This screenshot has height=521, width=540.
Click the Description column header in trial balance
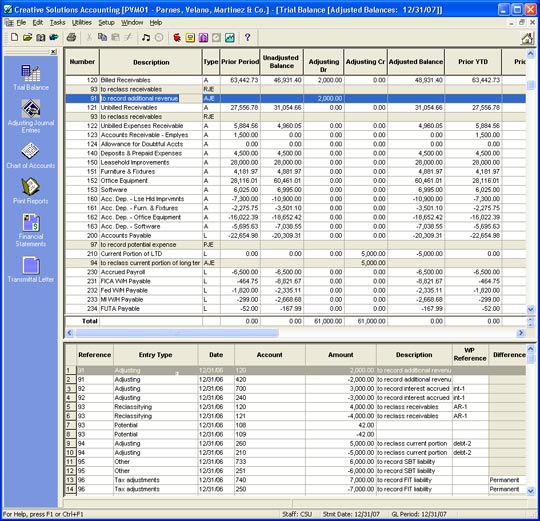[151, 62]
